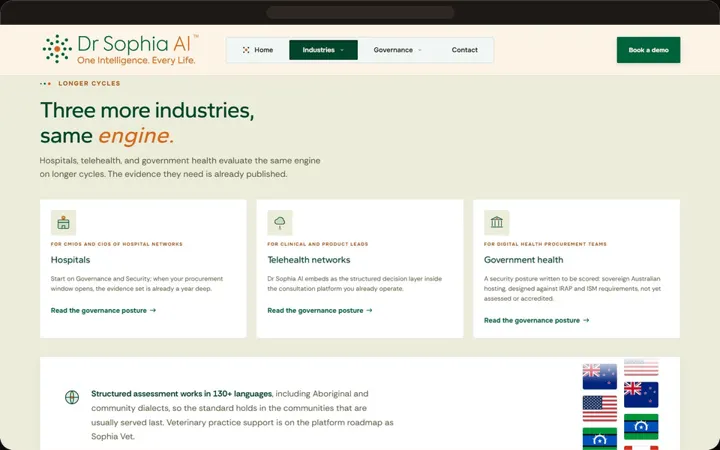Expand the Governance dropdown chevron
Viewport: 720px width, 450px height.
[x=420, y=50]
